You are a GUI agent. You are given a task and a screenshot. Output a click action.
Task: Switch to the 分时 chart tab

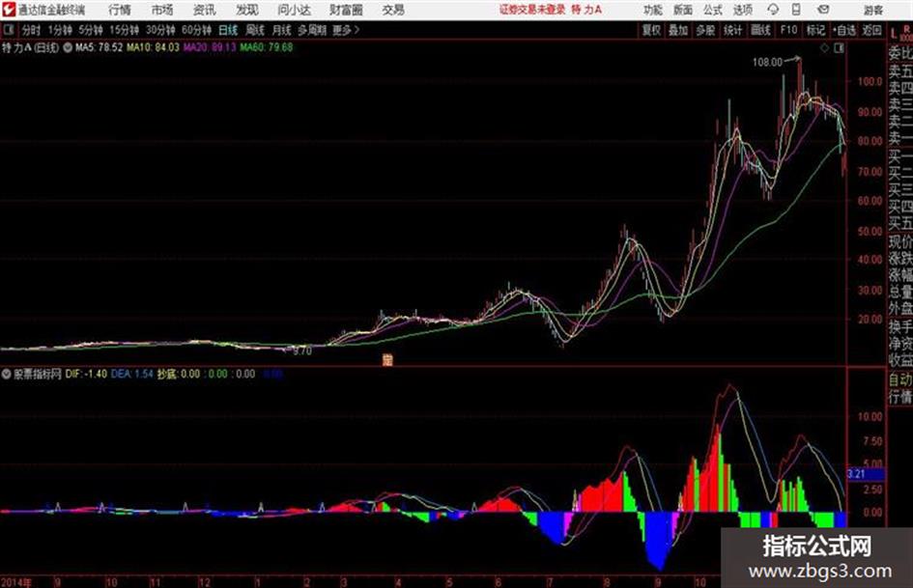coord(32,30)
